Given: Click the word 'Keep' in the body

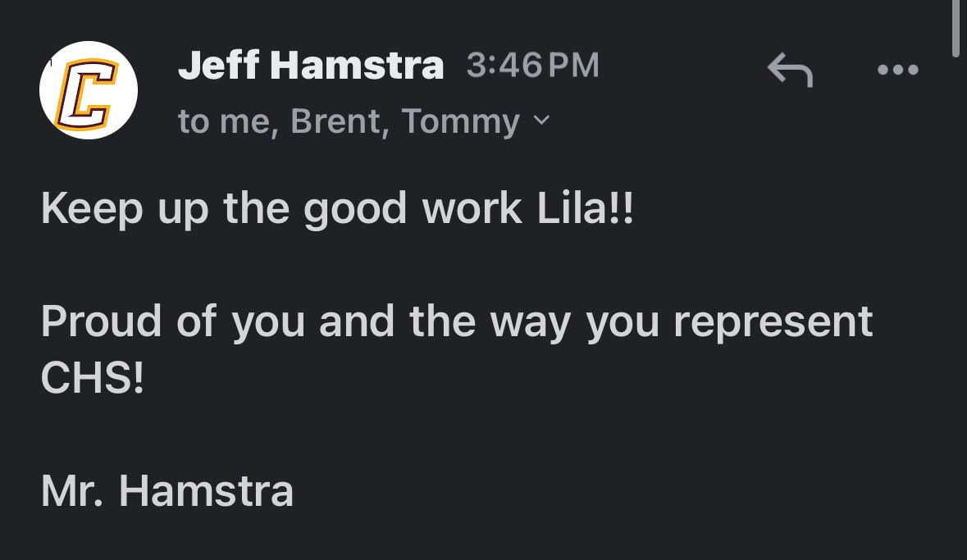Looking at the screenshot, I should 92,209.
